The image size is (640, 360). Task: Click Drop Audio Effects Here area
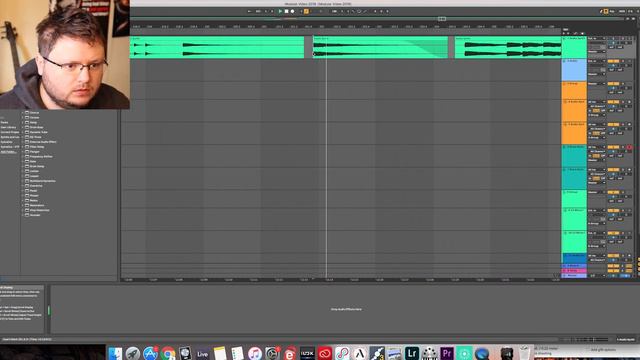345,309
